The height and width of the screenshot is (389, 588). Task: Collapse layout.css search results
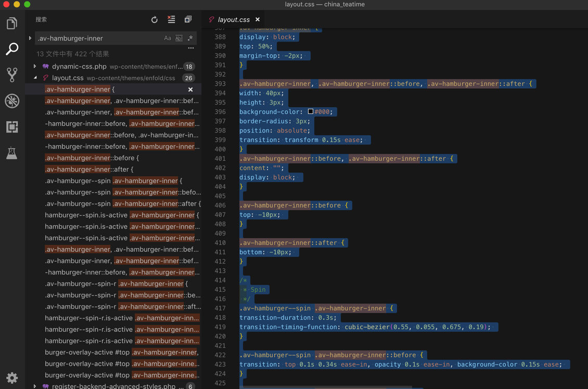35,78
